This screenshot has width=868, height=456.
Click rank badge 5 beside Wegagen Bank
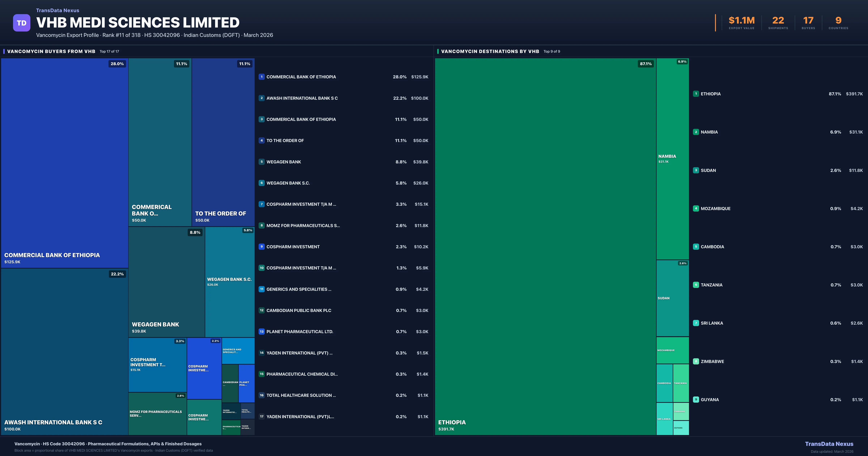[x=261, y=162]
